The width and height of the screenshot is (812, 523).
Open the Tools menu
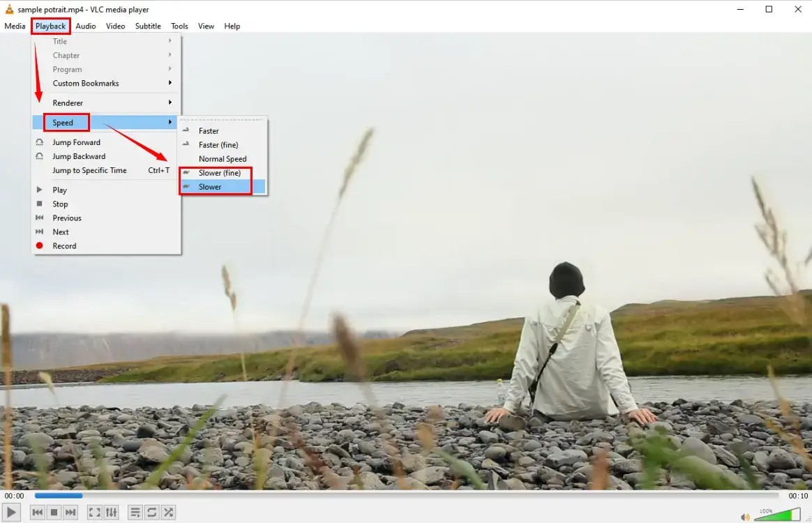pos(179,26)
